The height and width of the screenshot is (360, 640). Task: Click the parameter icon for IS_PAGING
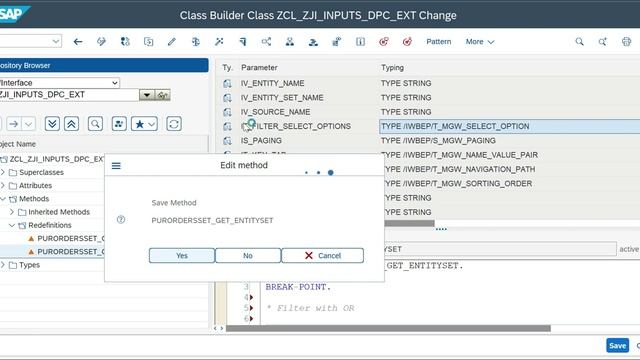[227, 140]
